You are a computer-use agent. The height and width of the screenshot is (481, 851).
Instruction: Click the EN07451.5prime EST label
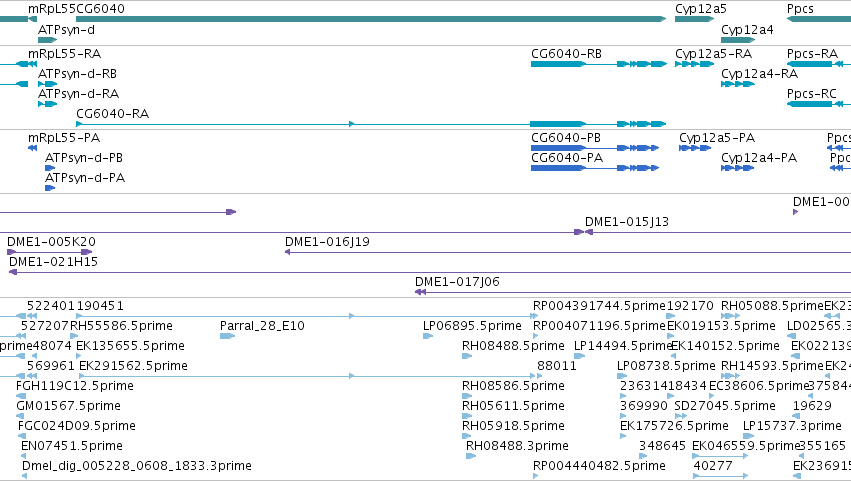coord(72,447)
